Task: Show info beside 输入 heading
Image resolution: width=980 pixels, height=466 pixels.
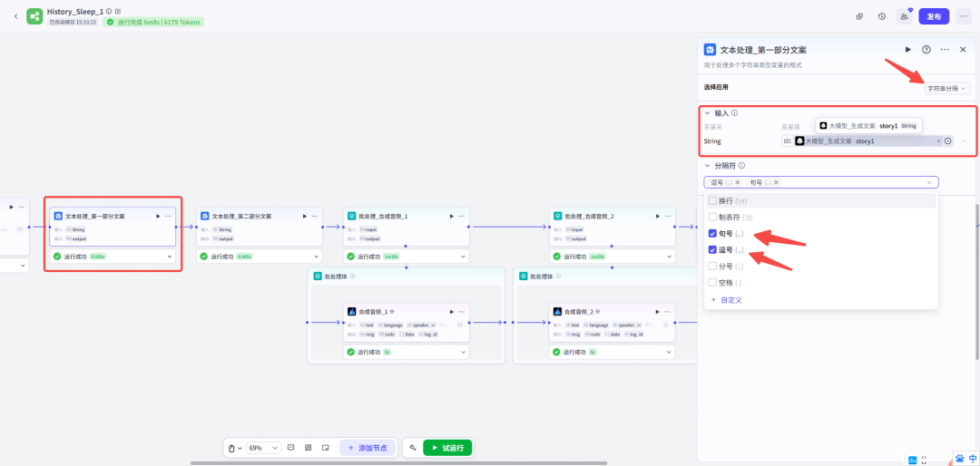Action: click(x=734, y=113)
